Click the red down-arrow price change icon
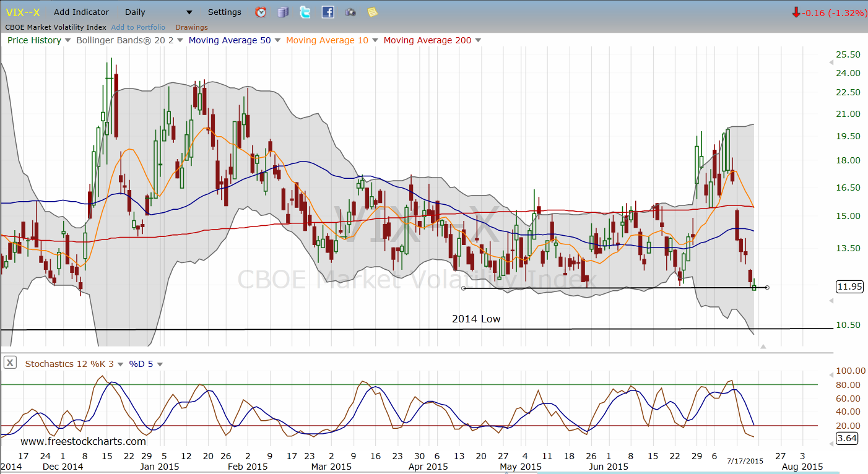 click(x=796, y=12)
